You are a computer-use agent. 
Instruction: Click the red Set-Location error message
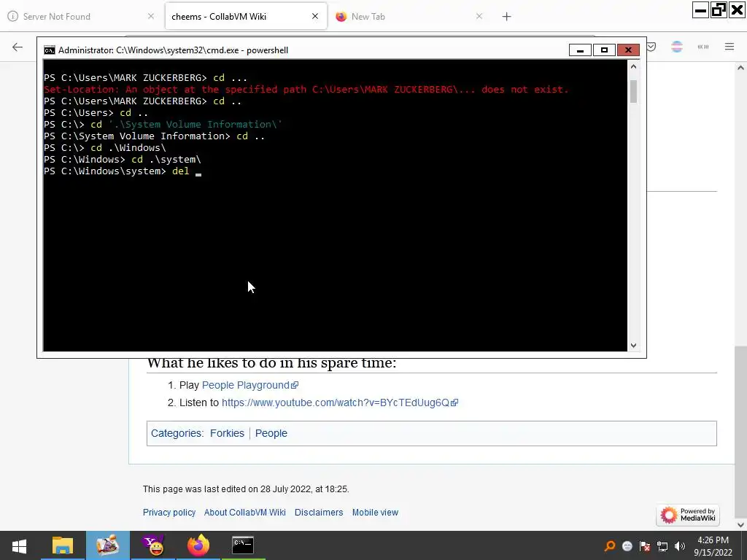pos(306,90)
